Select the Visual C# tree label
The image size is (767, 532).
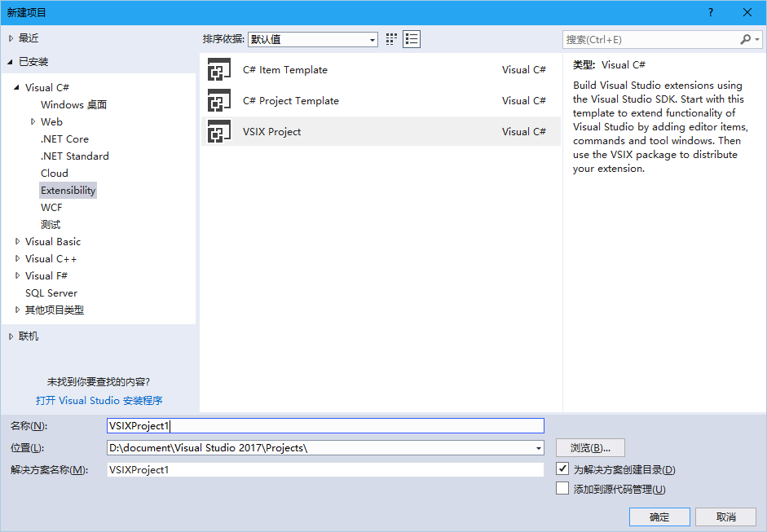[47, 87]
